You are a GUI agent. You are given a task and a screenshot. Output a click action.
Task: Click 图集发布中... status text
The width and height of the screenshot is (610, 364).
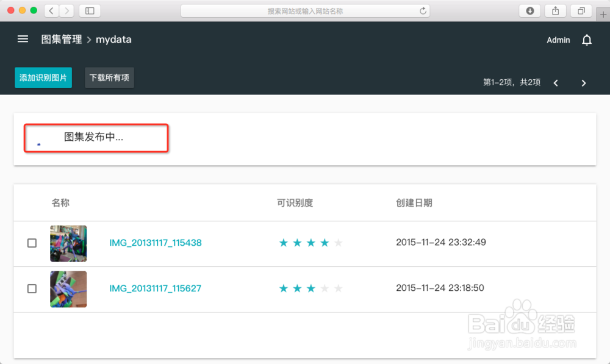click(93, 137)
